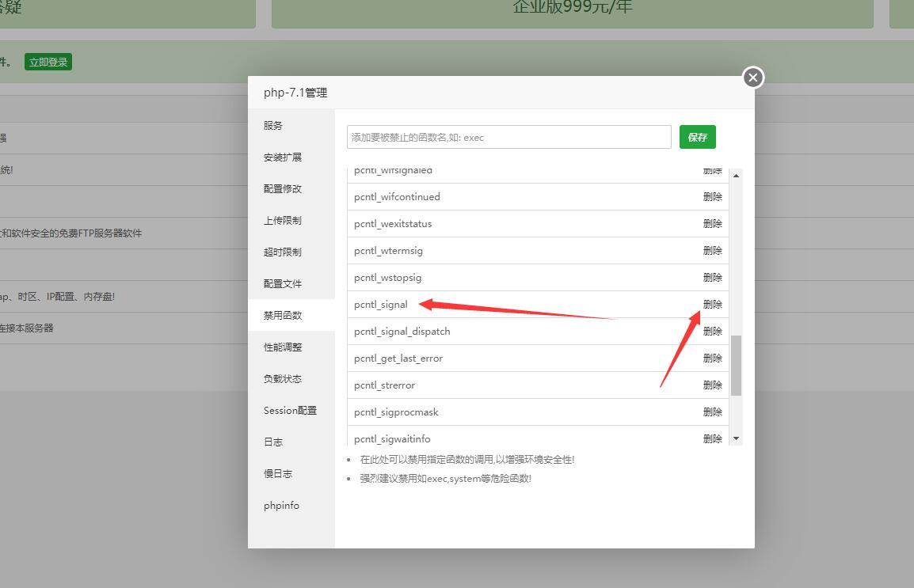View the 日志 tab
This screenshot has height=588, width=914.
[272, 442]
